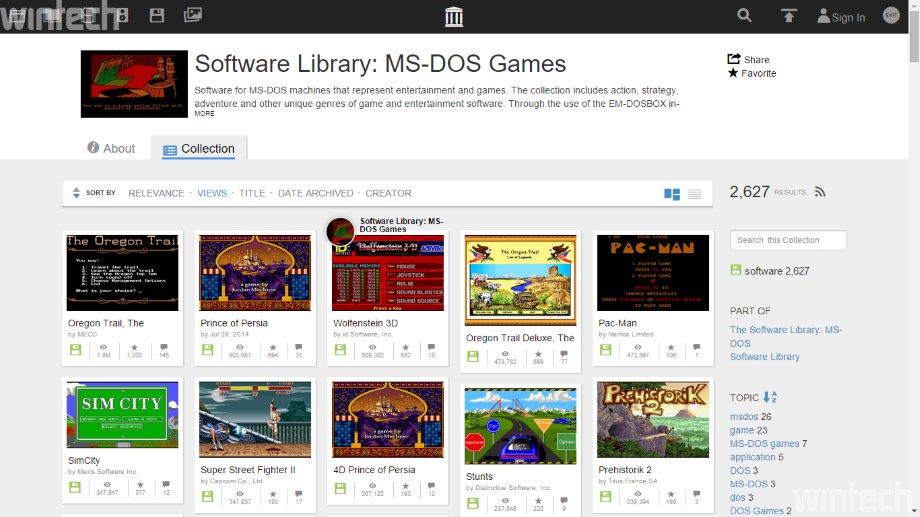Click the Search this Collection field
Image resolution: width=920 pixels, height=517 pixels.
pos(788,240)
